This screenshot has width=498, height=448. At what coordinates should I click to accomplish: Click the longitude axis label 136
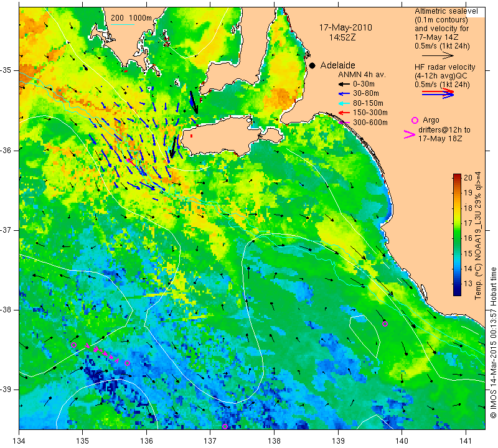tap(146, 441)
